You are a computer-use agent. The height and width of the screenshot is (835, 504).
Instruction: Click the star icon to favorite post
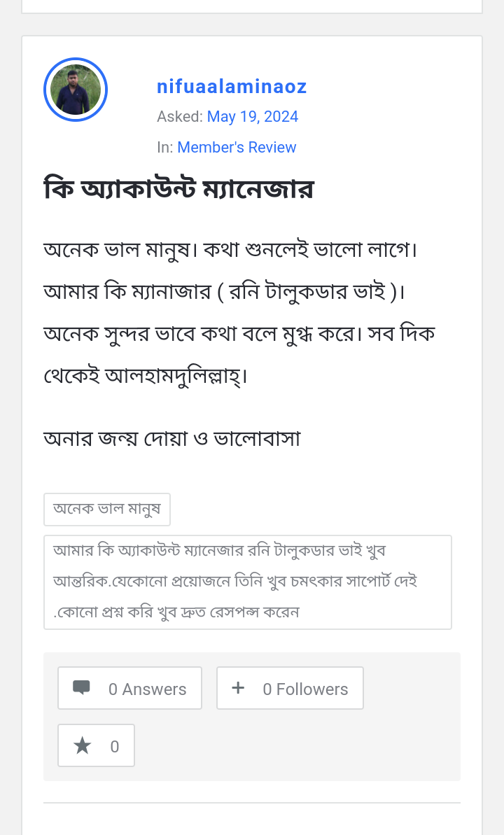point(83,746)
